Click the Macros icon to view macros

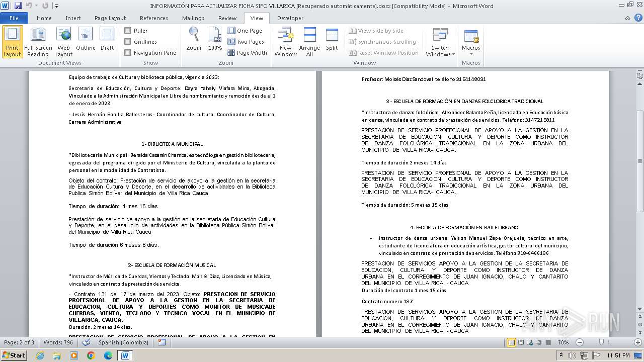coord(471,37)
